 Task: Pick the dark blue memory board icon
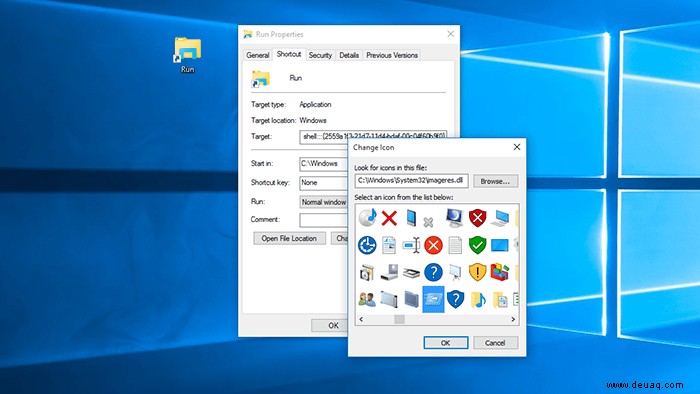(411, 299)
